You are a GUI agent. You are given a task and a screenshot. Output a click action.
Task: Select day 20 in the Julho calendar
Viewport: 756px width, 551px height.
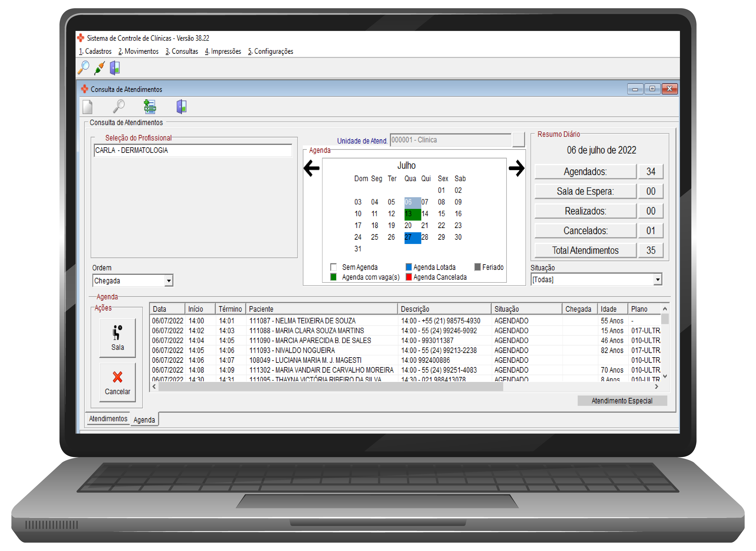(408, 225)
